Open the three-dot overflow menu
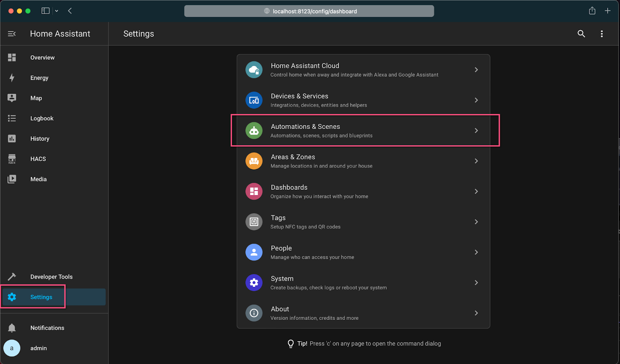 click(602, 34)
